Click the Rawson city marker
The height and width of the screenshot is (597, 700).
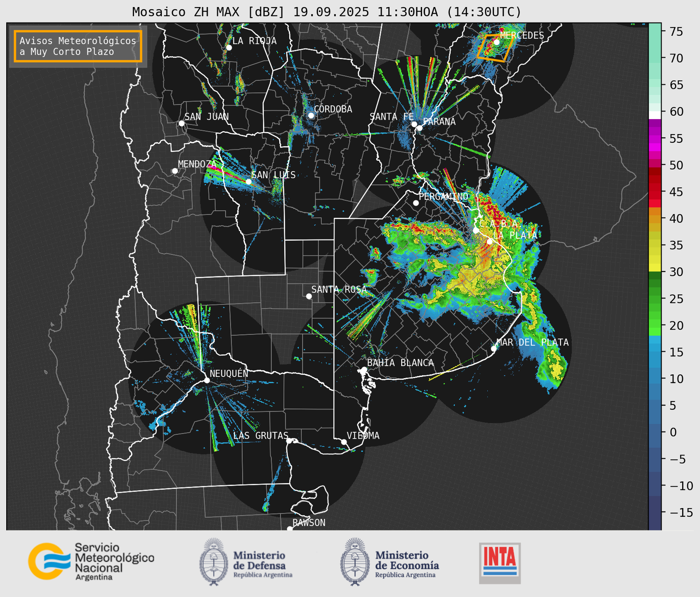coord(290,528)
